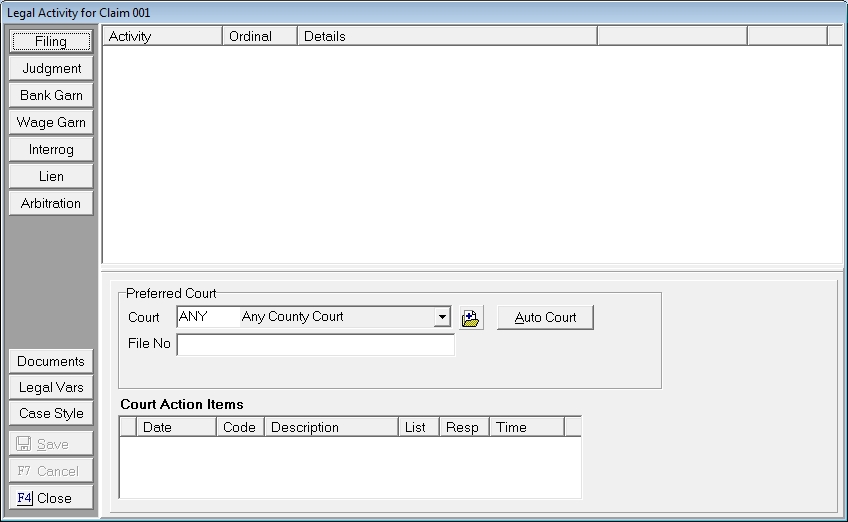Open Case Style settings
The height and width of the screenshot is (522, 848).
pyautogui.click(x=51, y=414)
